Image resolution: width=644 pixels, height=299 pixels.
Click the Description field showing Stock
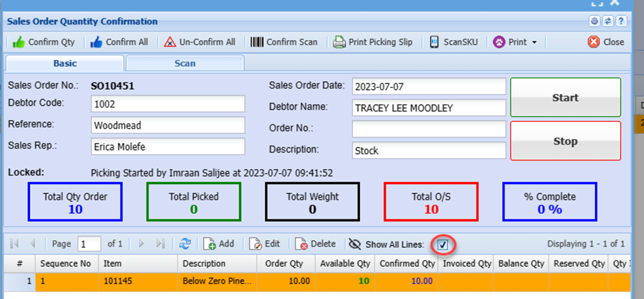pos(429,151)
